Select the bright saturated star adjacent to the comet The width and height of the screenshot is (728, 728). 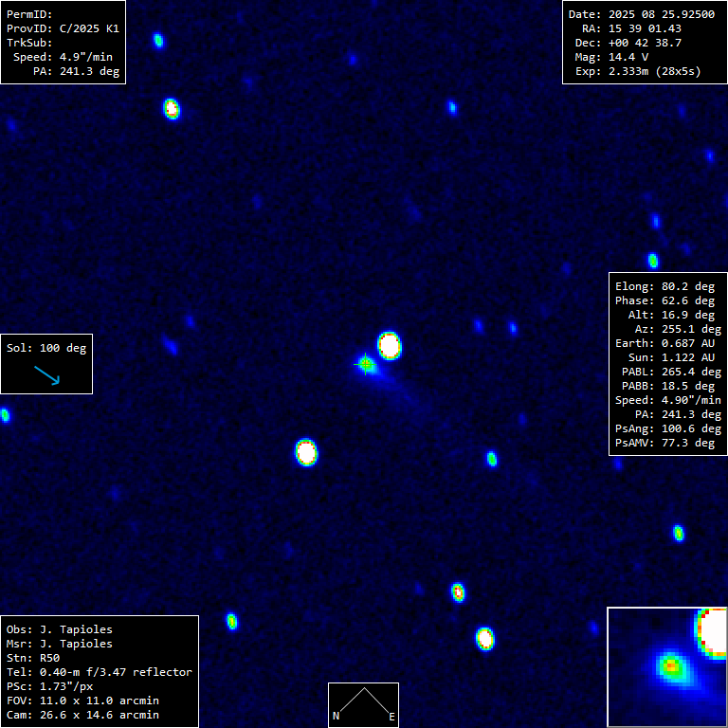coord(390,344)
